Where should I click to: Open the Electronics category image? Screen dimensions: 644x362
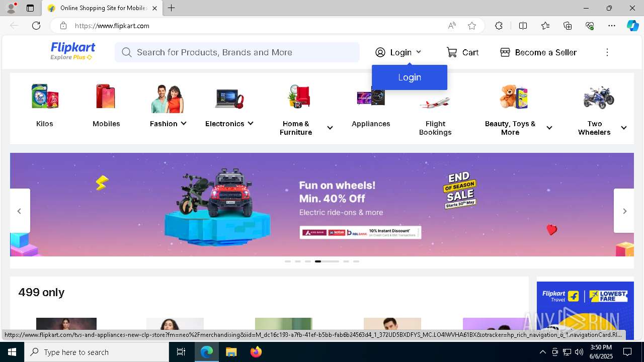pos(229,99)
